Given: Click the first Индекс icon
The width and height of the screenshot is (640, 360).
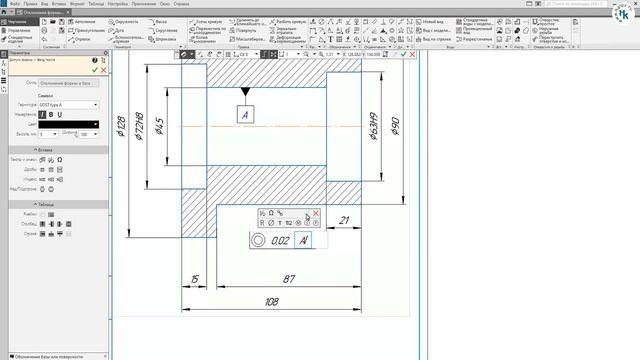Looking at the screenshot, I should (42, 179).
